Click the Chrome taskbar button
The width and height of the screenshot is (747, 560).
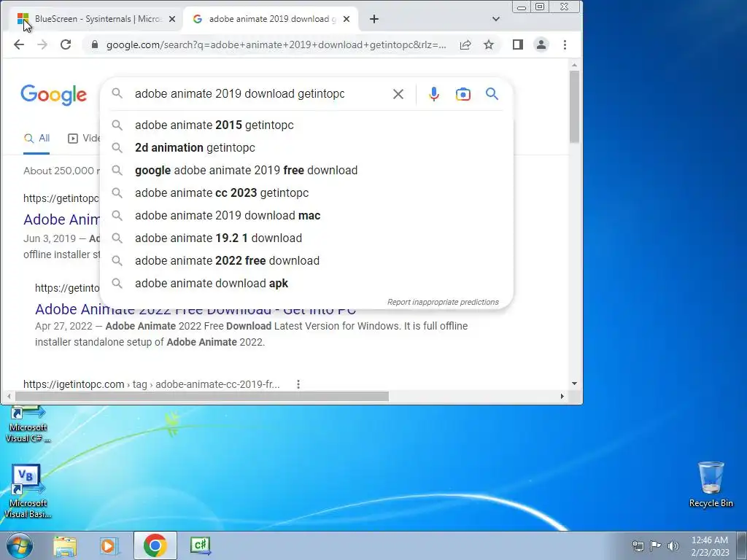(155, 545)
